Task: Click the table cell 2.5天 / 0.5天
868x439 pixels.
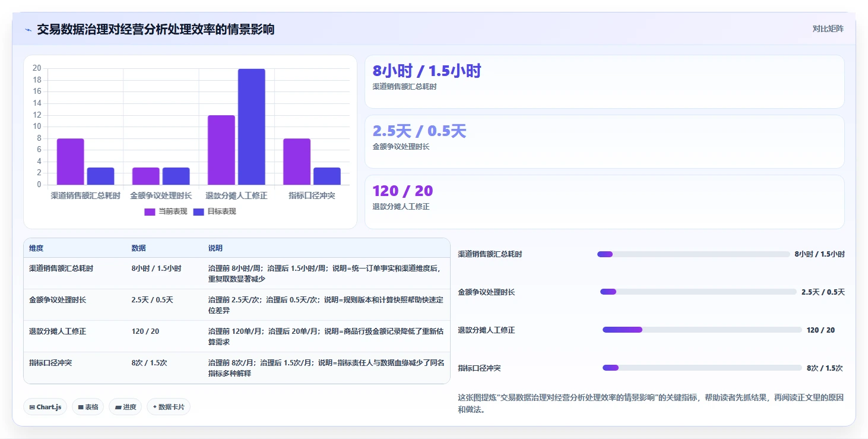Action: click(152, 300)
